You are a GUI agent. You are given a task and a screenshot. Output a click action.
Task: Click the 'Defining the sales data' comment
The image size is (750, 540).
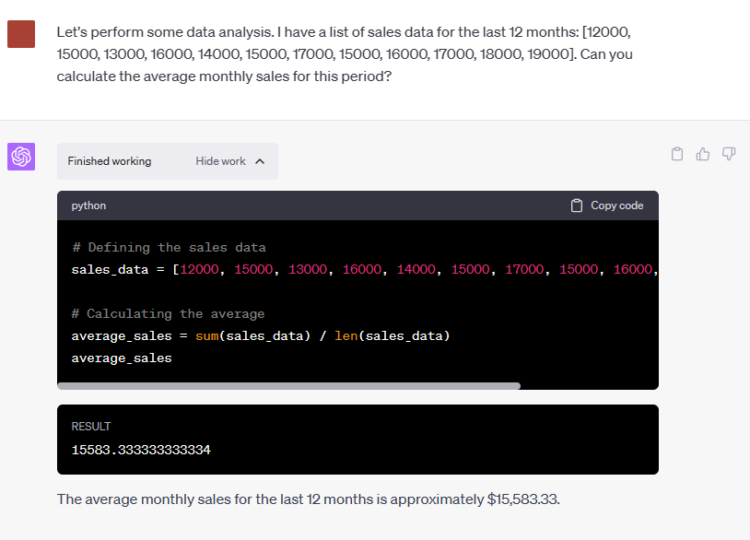pyautogui.click(x=168, y=248)
